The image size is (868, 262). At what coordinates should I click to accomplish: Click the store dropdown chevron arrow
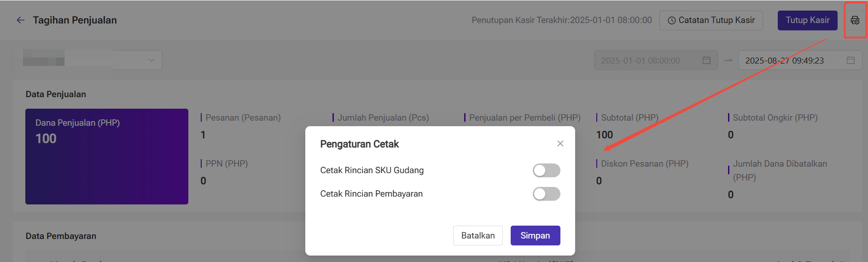151,60
